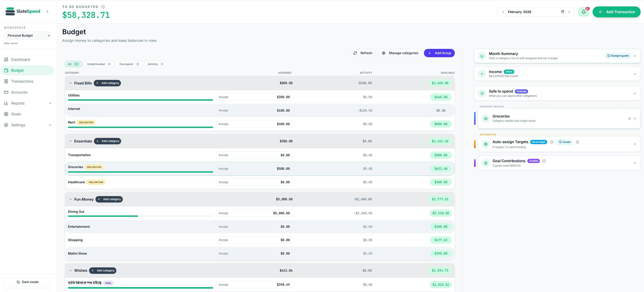Click the calendar icon in the month picker

point(563,12)
